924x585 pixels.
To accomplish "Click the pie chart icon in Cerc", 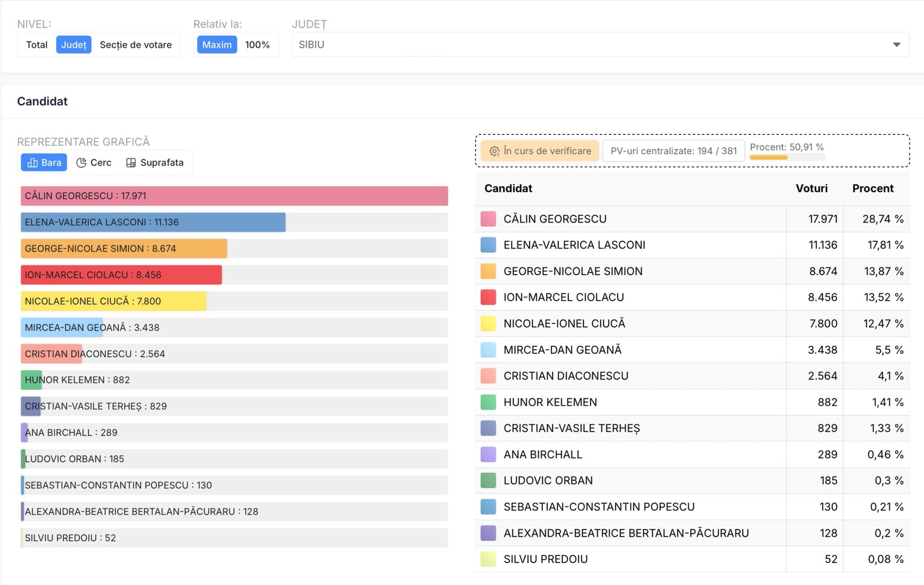I will 81,163.
